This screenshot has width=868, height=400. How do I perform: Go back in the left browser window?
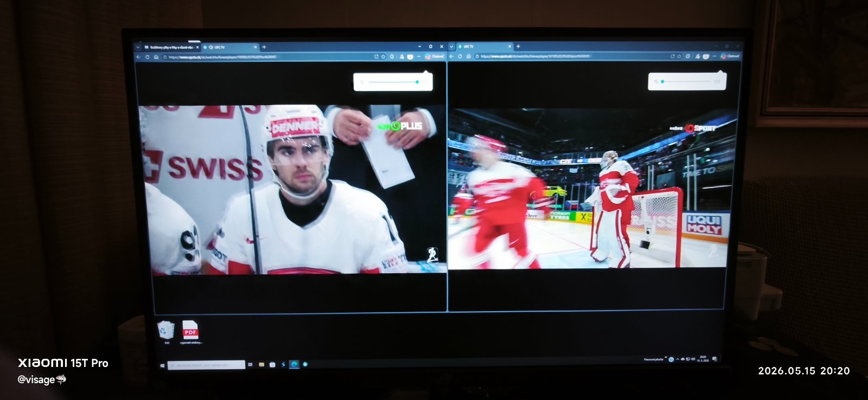pos(139,57)
